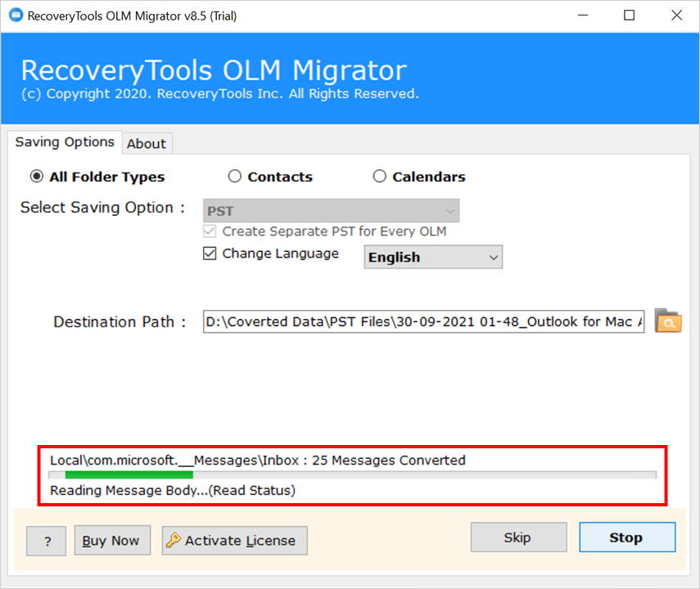Select the Calendars radio button
The width and height of the screenshot is (700, 589).
pos(379,176)
